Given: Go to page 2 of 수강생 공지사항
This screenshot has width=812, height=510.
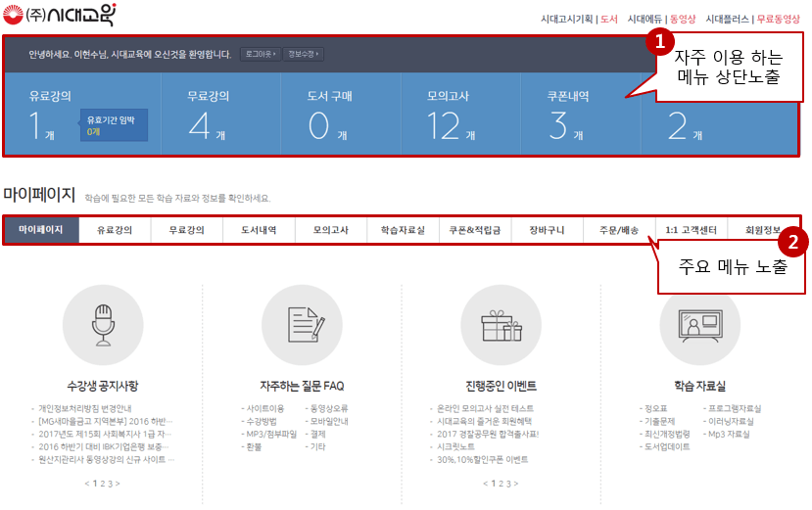Looking at the screenshot, I should tap(103, 484).
